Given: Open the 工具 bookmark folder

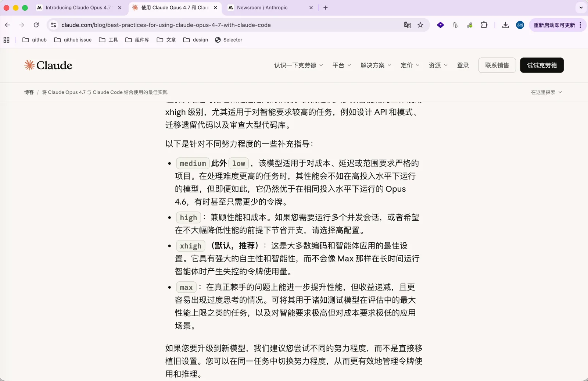Looking at the screenshot, I should 108,40.
